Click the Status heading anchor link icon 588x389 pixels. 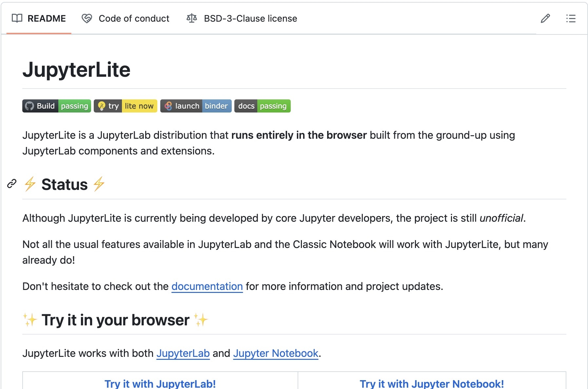click(x=12, y=184)
